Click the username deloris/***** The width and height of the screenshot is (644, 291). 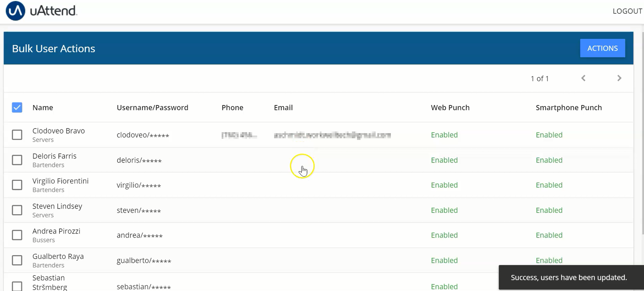tap(139, 160)
